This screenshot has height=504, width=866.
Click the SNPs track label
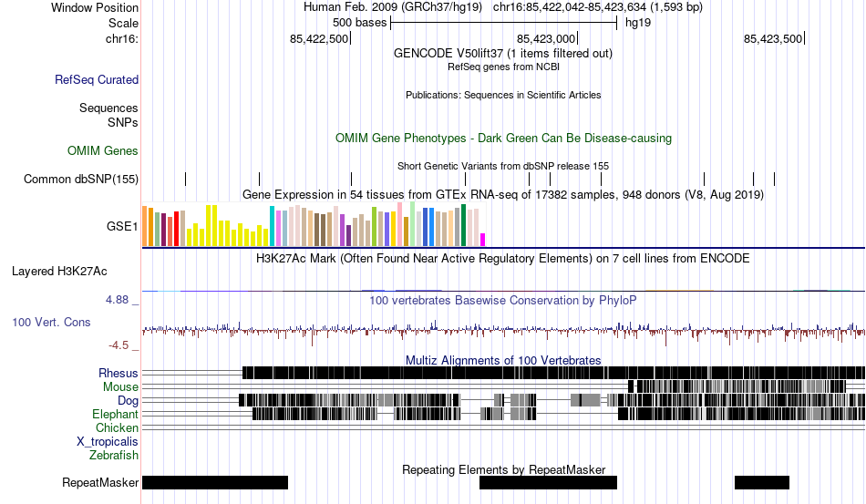[x=123, y=122]
